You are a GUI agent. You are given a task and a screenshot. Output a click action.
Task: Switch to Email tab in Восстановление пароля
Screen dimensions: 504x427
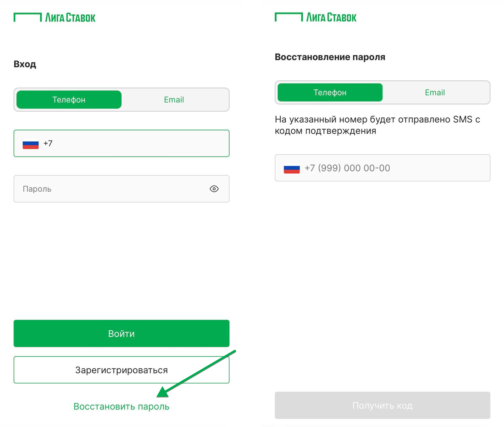point(435,93)
